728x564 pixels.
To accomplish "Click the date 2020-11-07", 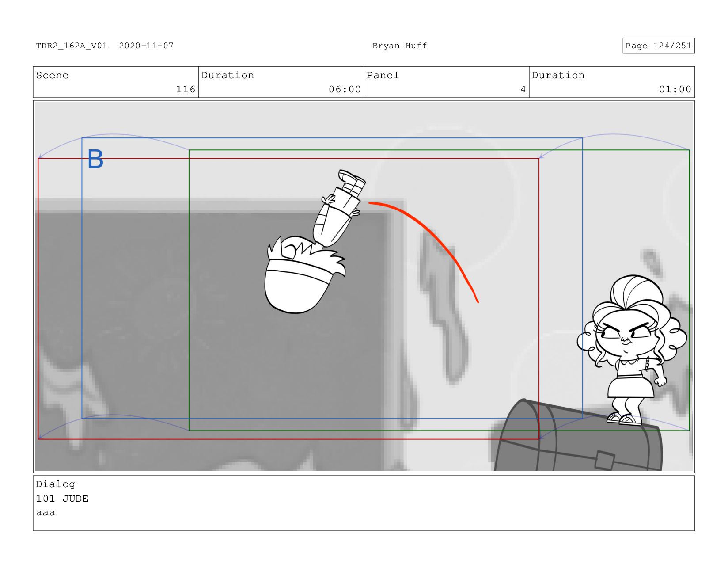I will click(146, 46).
